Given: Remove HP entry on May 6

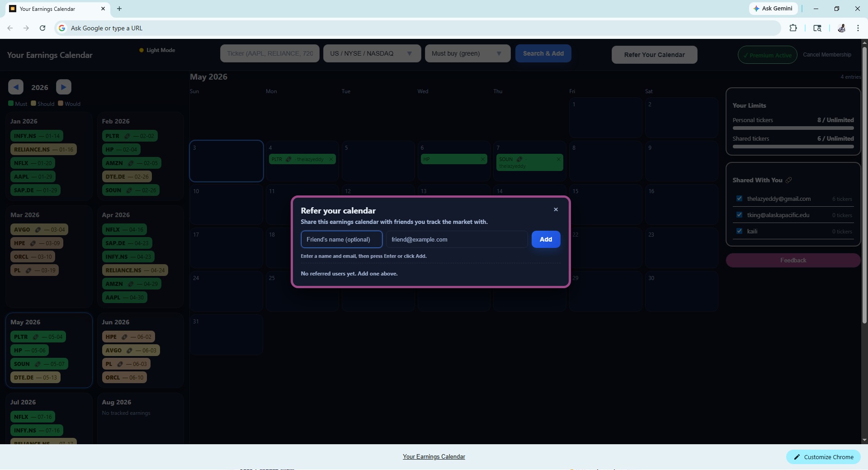Looking at the screenshot, I should (482, 159).
